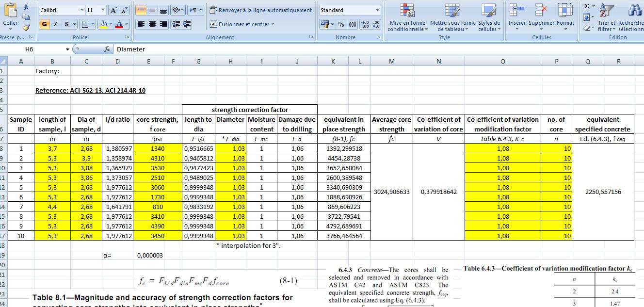This screenshot has width=644, height=307.
Task: Click the Format cells button
Action: [565, 17]
